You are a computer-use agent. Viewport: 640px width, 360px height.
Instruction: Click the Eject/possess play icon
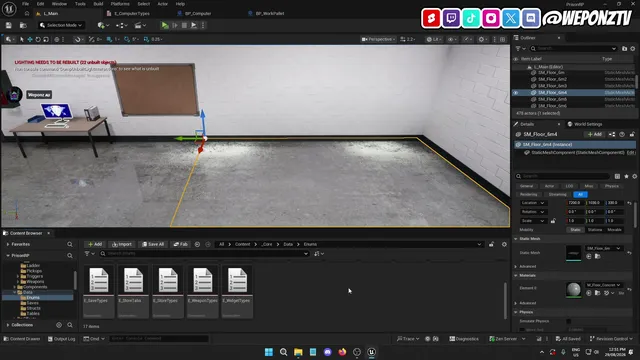[194, 25]
